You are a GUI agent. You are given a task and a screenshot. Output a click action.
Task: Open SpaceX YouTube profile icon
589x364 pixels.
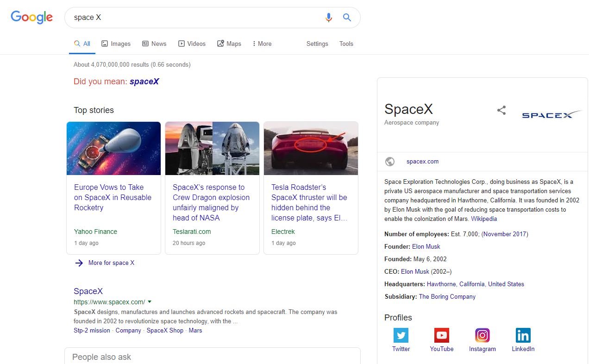(442, 335)
